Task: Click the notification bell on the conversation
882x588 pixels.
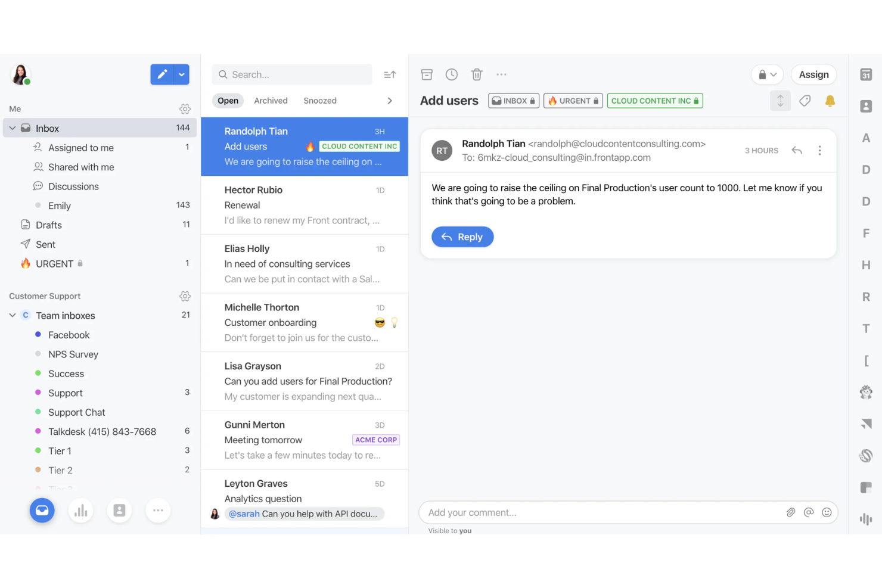Action: pyautogui.click(x=830, y=101)
